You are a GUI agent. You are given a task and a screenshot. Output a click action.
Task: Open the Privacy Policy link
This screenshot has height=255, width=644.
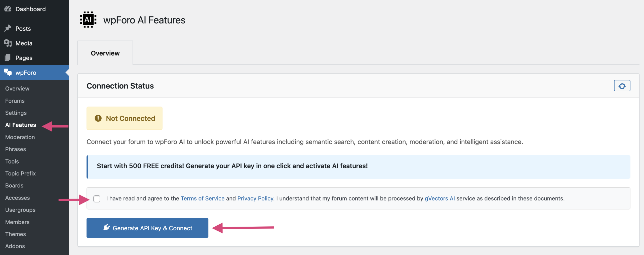255,198
